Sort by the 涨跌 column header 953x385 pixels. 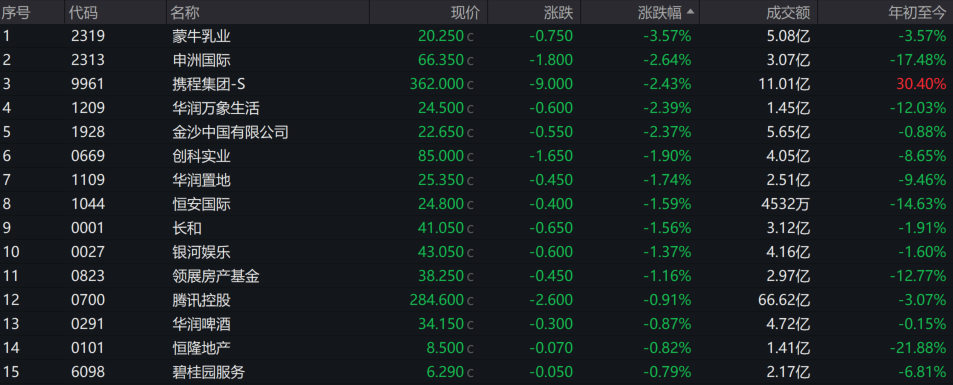pyautogui.click(x=558, y=12)
